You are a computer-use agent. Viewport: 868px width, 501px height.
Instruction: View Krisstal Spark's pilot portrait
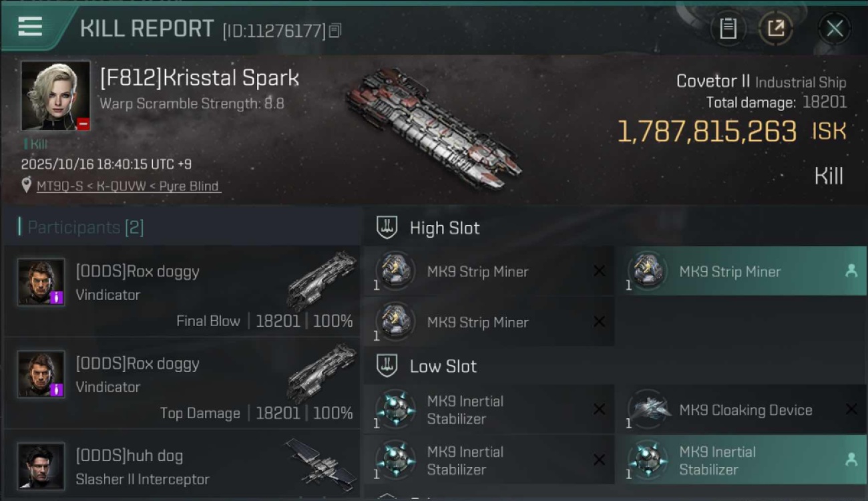(x=55, y=96)
